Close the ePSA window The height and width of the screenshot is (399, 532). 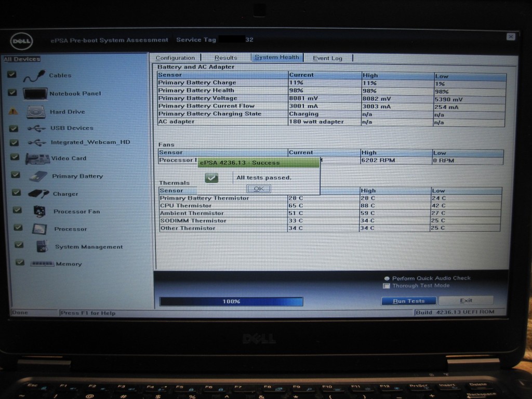pos(511,37)
